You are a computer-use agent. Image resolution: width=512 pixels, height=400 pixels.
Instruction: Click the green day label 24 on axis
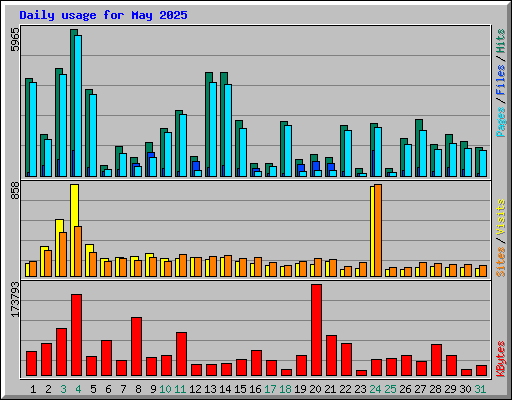pos(375,389)
